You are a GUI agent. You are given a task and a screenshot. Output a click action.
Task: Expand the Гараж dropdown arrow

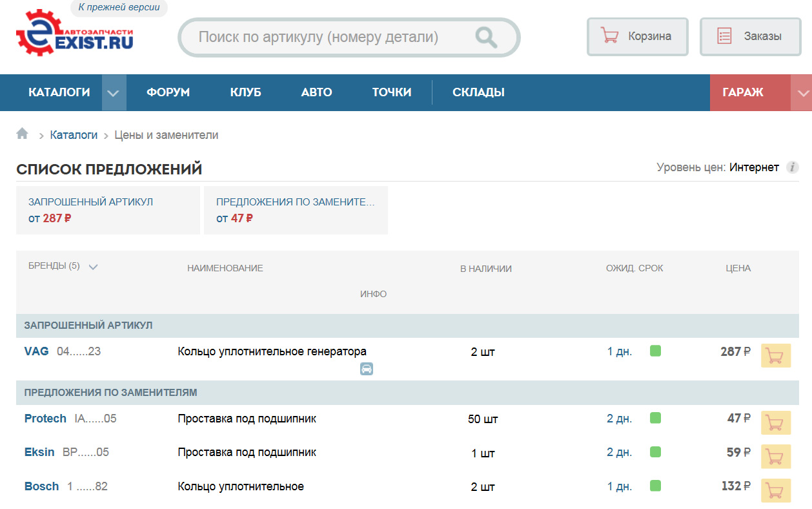[x=802, y=93]
